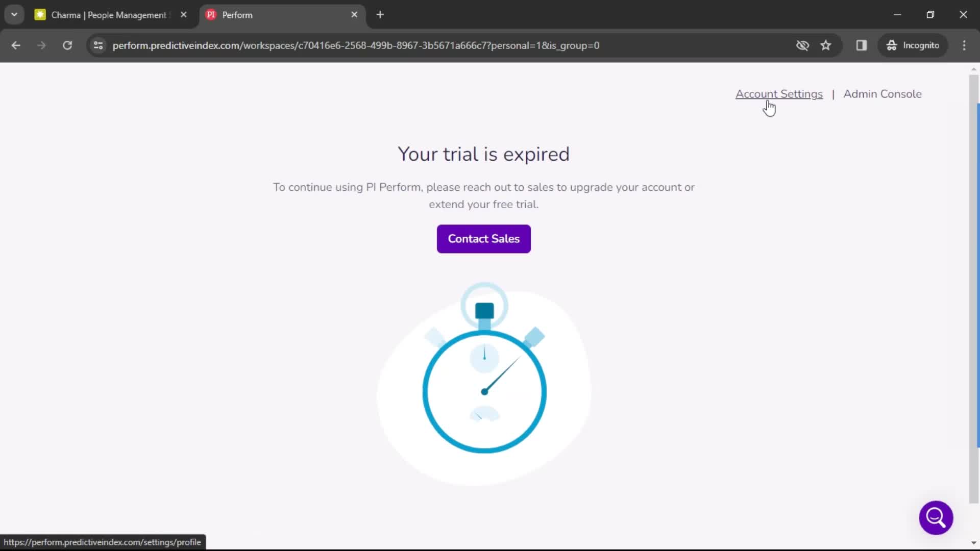Open the site information icon in address bar

point(99,45)
